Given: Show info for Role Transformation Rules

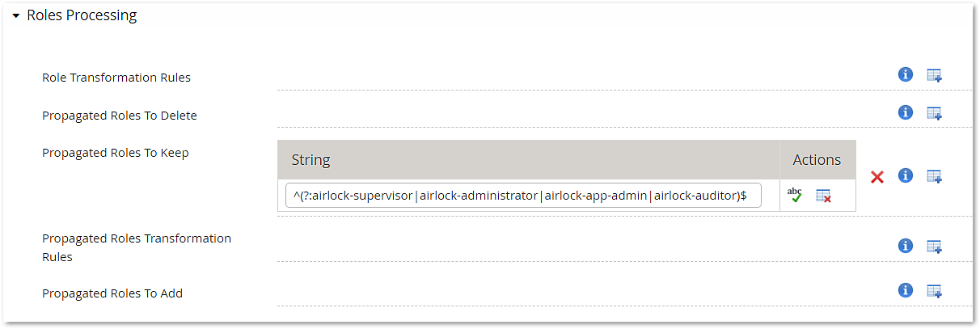Looking at the screenshot, I should click(x=906, y=74).
